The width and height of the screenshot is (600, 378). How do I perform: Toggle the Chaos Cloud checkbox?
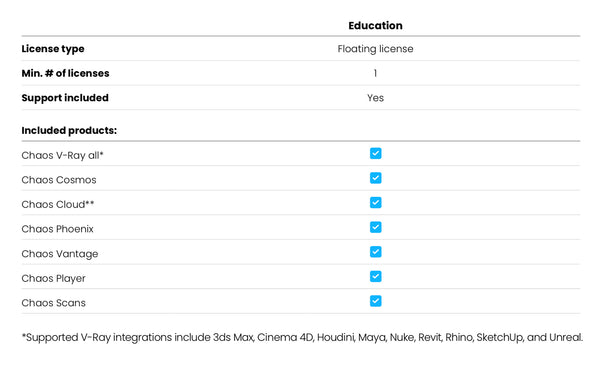375,202
